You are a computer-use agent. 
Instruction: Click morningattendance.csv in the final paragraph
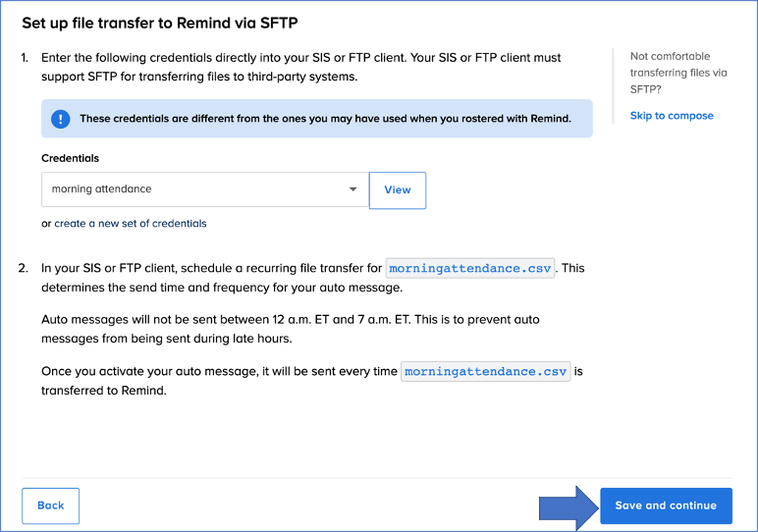(x=485, y=372)
